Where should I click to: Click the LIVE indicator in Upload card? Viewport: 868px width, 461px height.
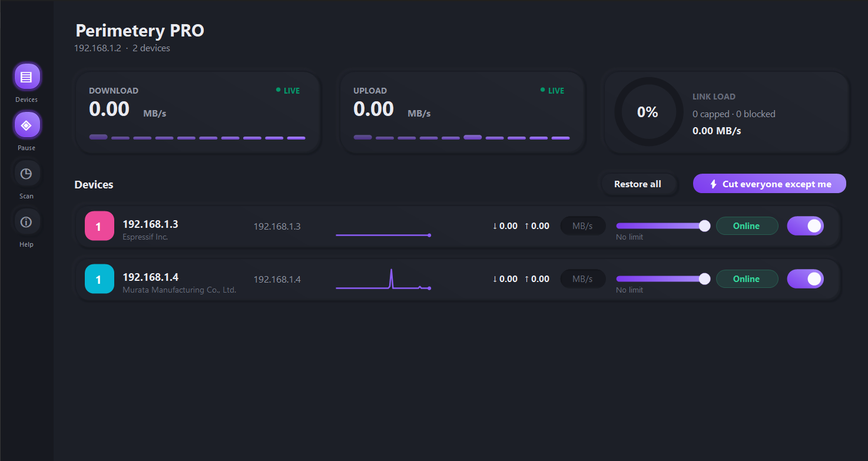click(x=552, y=91)
